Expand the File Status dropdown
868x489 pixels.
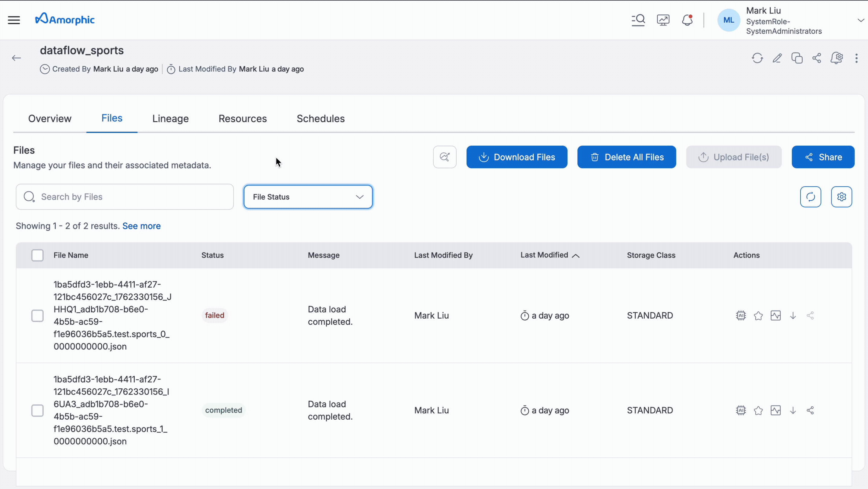(308, 197)
